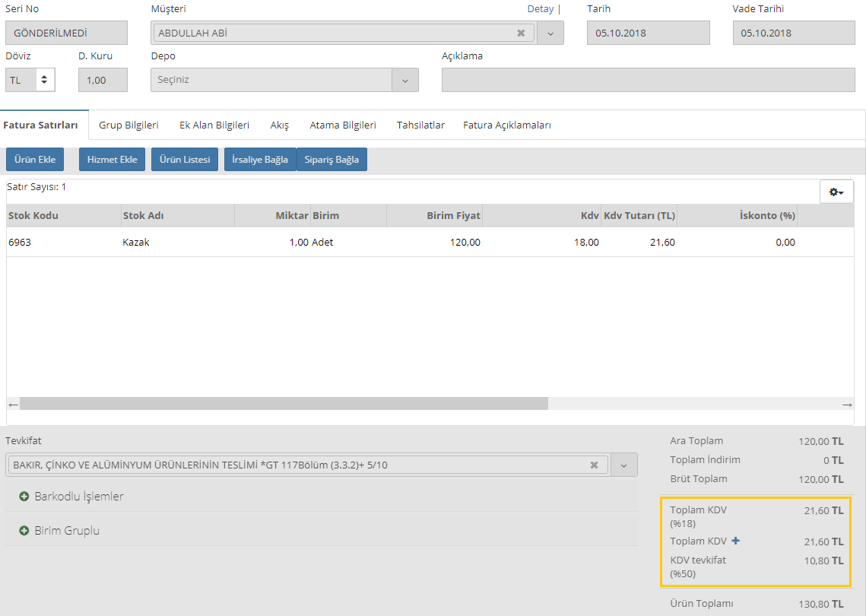Clear the ABDULLAH ABİ customer selection

click(x=521, y=33)
